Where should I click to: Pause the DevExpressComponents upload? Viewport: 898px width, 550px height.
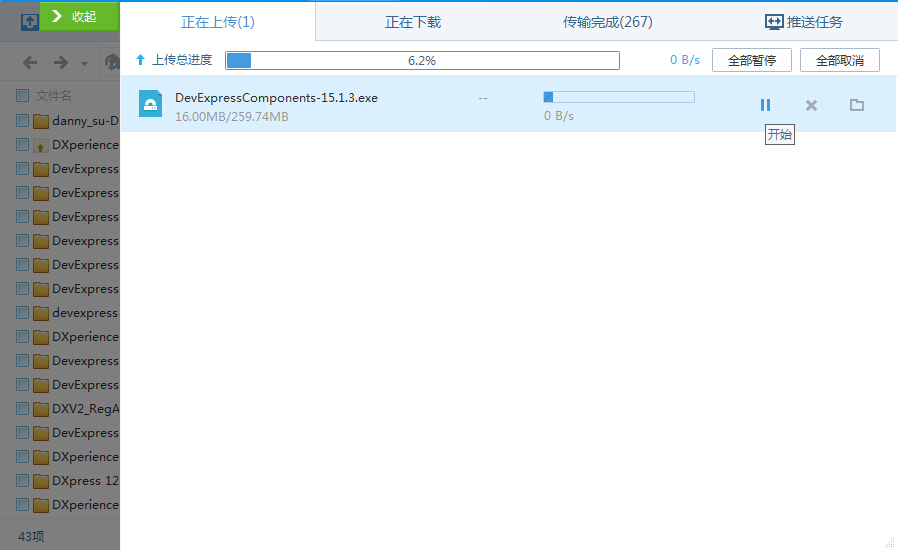[765, 105]
